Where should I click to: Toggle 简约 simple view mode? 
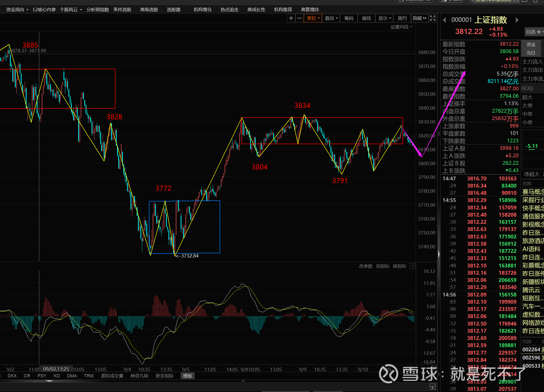pos(402,18)
